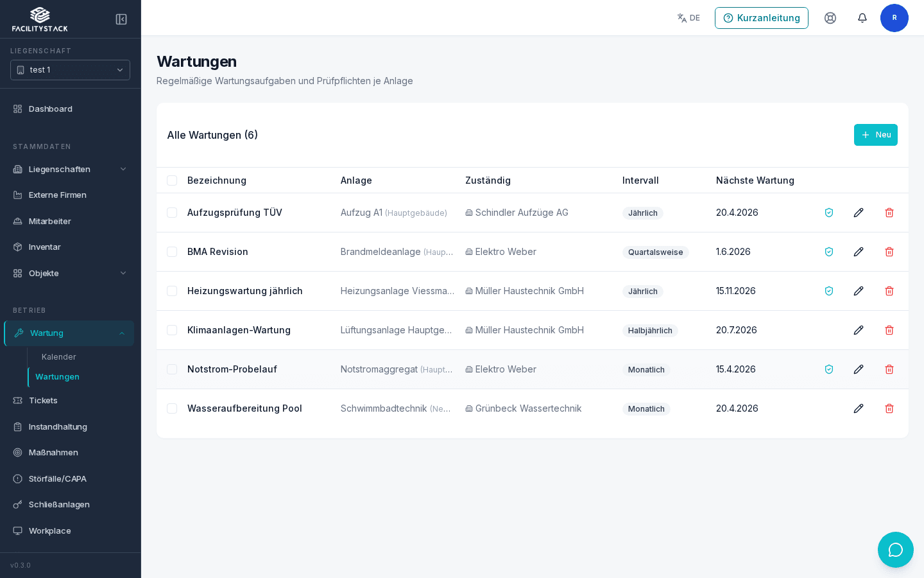
Task: Open the Liegenschaft dropdown showing test 1
Action: click(70, 70)
